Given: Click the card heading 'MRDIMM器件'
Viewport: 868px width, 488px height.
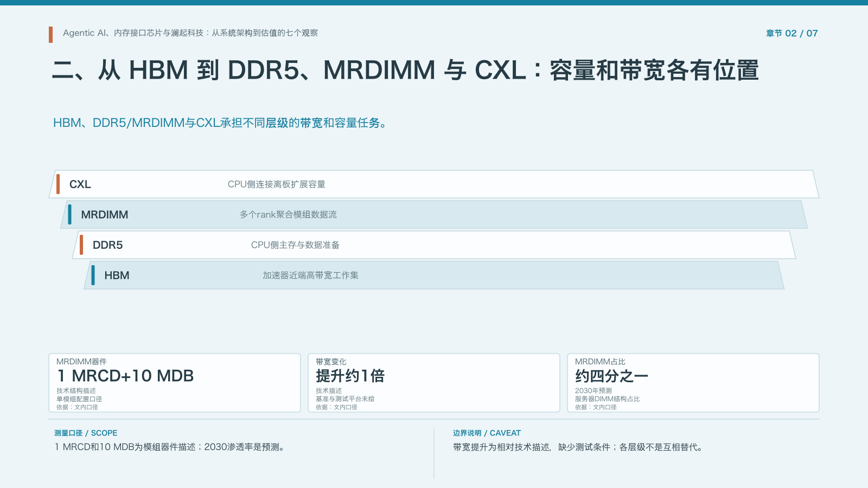Looking at the screenshot, I should pos(81,362).
